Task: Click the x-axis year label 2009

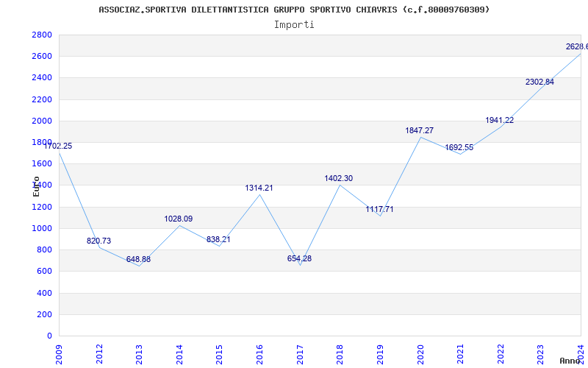Action: 60,354
